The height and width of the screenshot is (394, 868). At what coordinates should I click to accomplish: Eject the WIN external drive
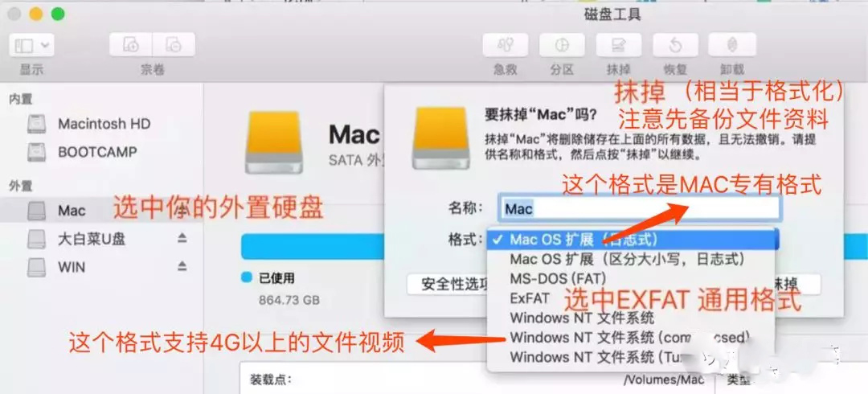tap(182, 267)
